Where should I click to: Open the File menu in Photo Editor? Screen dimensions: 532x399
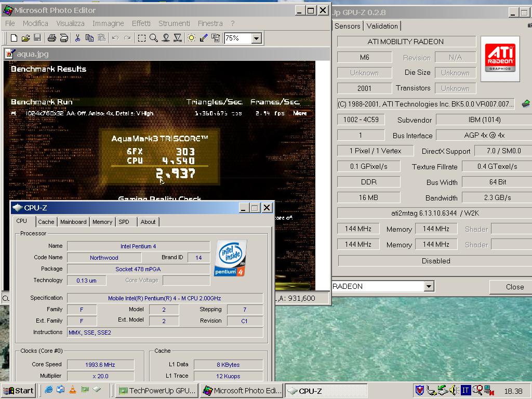tap(10, 23)
